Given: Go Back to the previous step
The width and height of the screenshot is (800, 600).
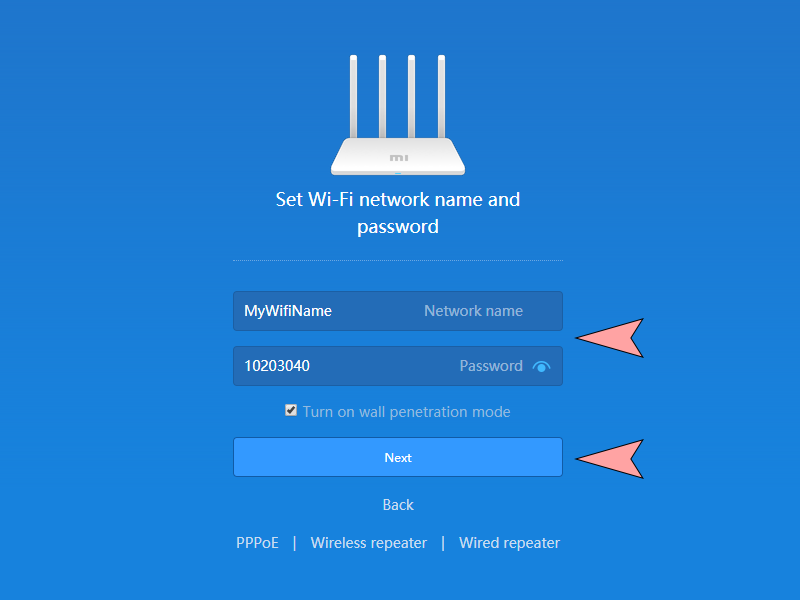Looking at the screenshot, I should (397, 505).
